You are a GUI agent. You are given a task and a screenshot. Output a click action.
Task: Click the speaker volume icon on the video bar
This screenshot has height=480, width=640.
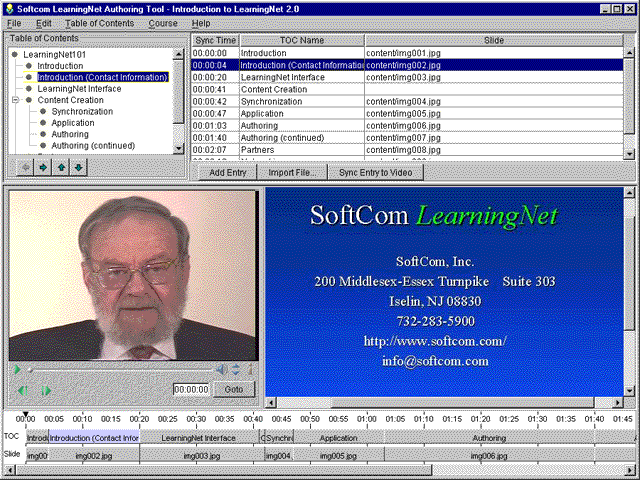[x=222, y=370]
